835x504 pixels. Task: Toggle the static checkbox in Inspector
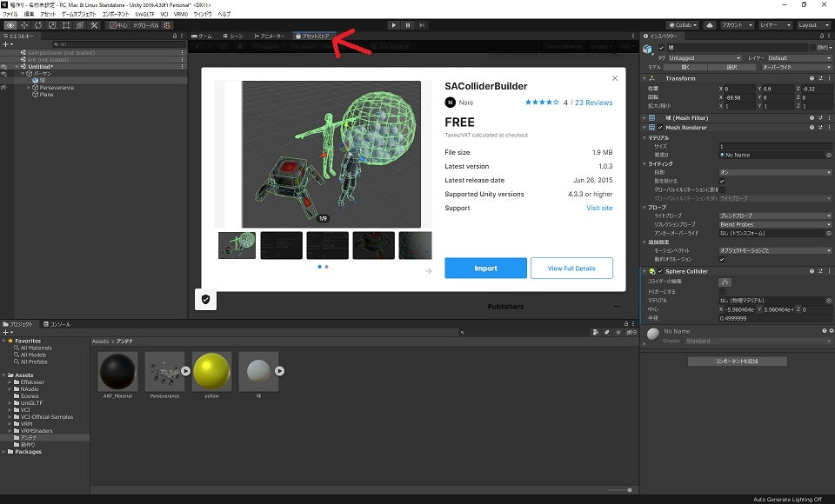pos(814,48)
